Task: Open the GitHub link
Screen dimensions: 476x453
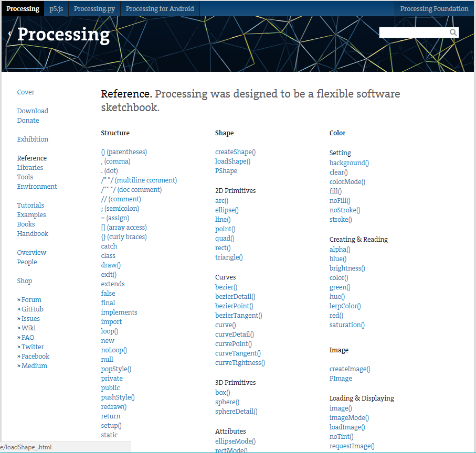Action: point(32,309)
